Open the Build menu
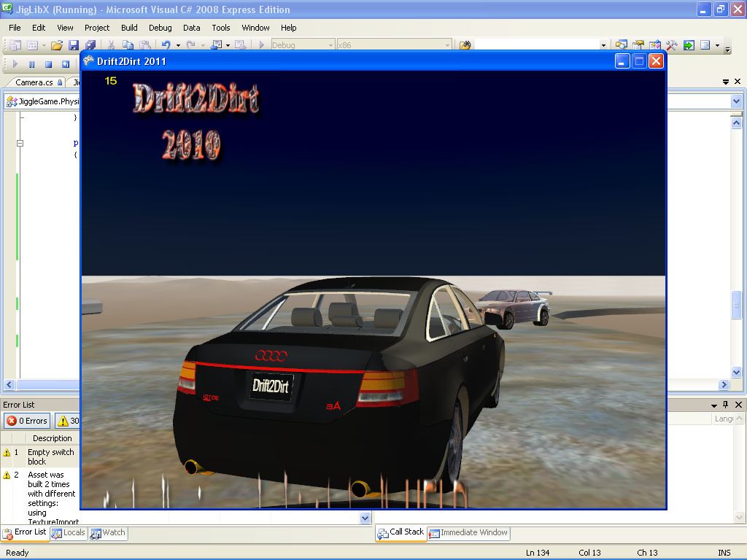The image size is (747, 560). pyautogui.click(x=129, y=28)
